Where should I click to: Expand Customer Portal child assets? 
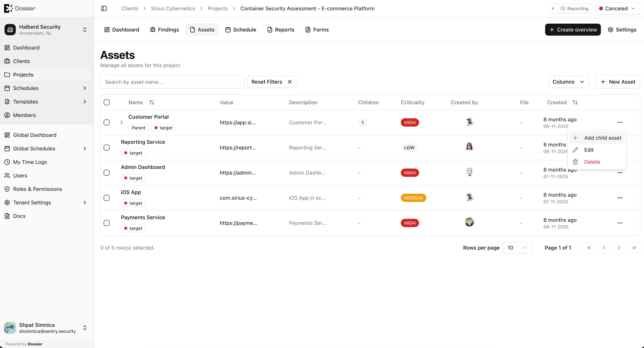point(121,122)
